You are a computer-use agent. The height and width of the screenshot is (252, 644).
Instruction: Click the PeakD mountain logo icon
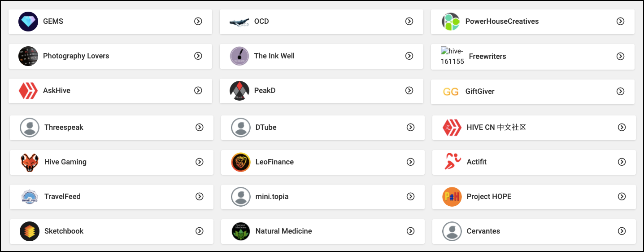click(239, 91)
